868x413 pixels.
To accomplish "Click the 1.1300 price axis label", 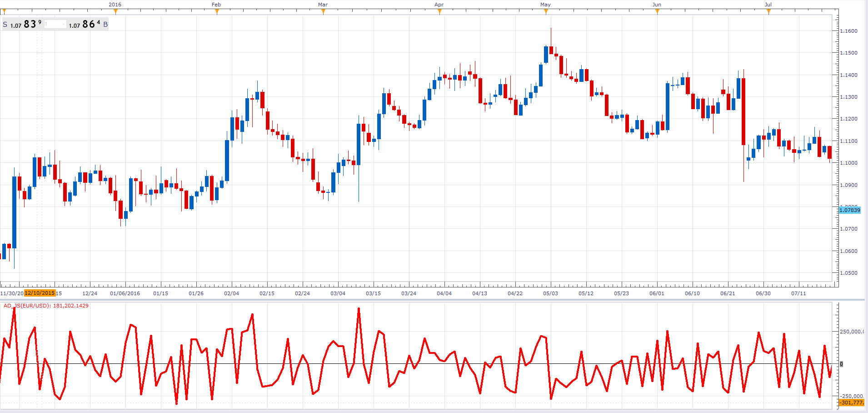I will tap(848, 97).
